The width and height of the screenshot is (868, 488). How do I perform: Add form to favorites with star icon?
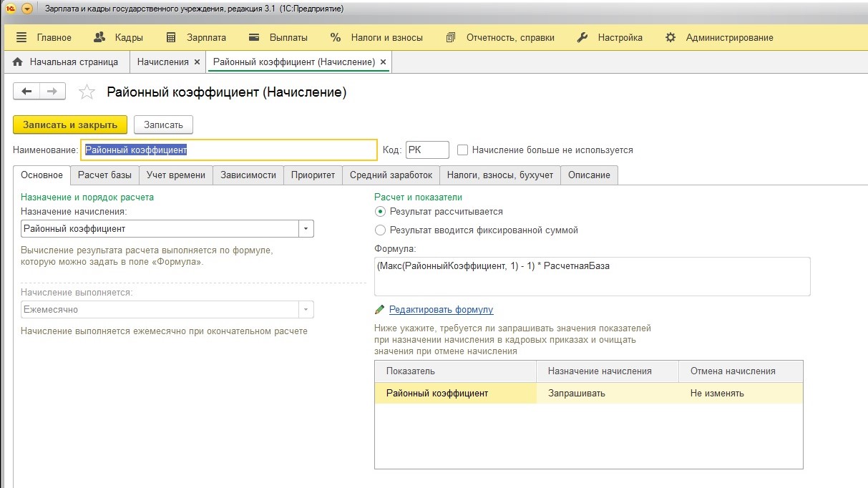pyautogui.click(x=86, y=92)
